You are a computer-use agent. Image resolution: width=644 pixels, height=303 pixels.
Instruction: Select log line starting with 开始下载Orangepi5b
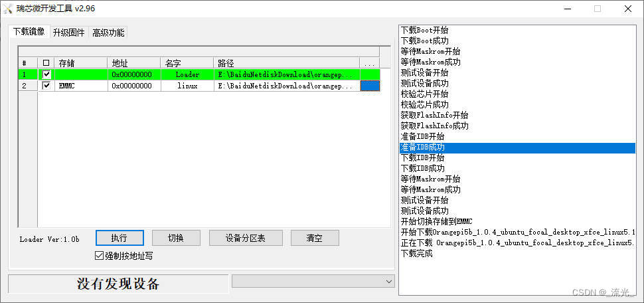click(517, 233)
